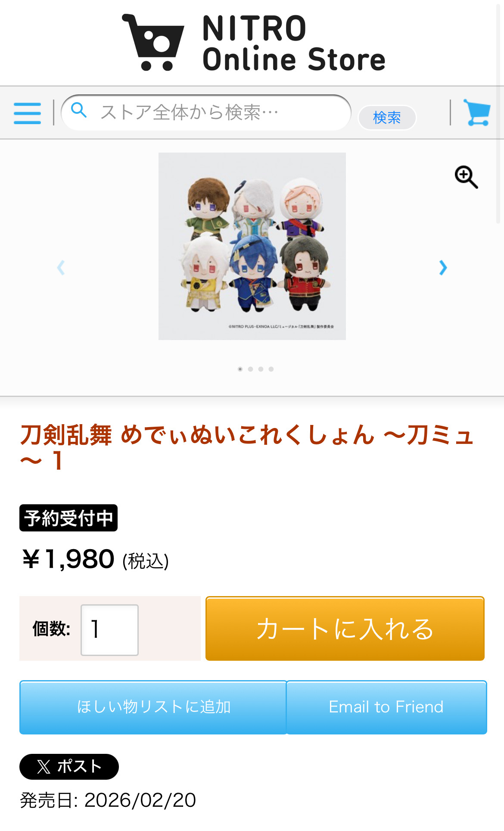504x831 pixels.
Task: Select the fourth carousel dot indicator
Action: click(x=271, y=369)
